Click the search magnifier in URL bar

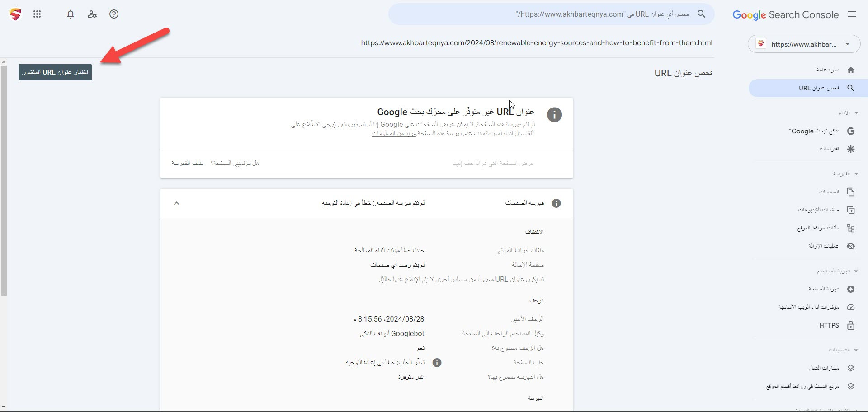(x=701, y=14)
